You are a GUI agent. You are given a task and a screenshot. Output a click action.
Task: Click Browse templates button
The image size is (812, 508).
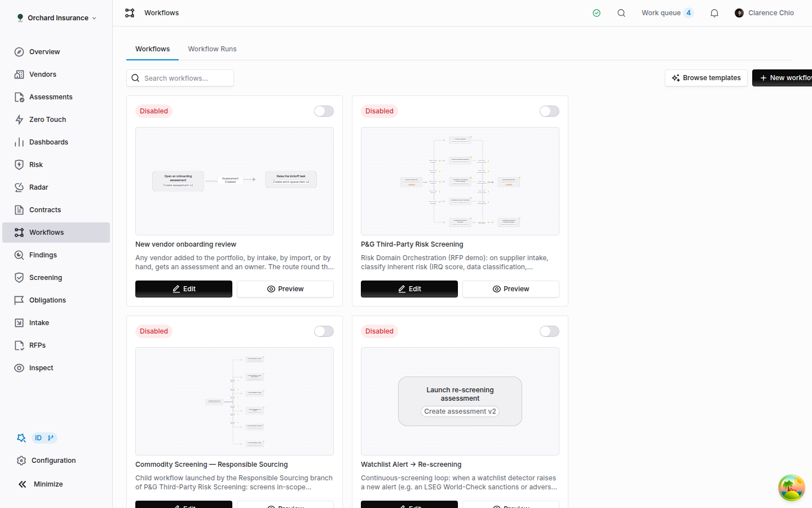tap(706, 78)
